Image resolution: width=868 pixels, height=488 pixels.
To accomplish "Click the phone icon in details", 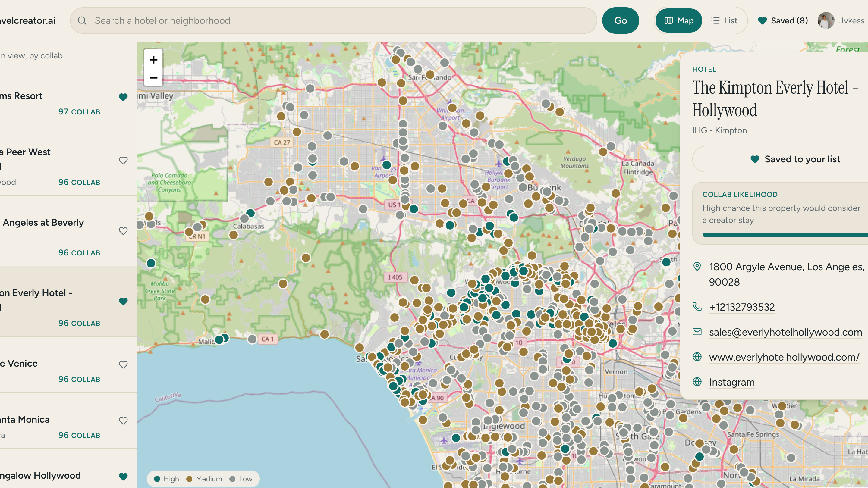I will pos(697,307).
